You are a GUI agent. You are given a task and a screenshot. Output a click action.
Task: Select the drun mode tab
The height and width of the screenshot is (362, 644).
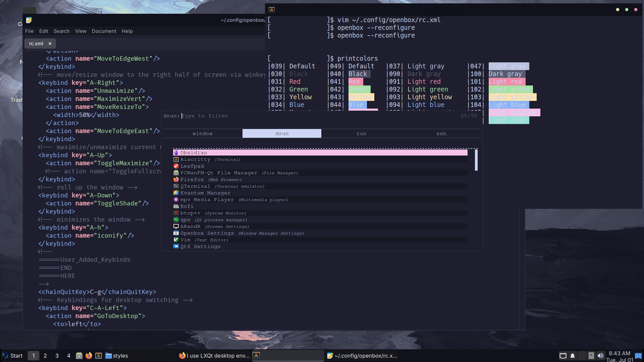coord(282,133)
